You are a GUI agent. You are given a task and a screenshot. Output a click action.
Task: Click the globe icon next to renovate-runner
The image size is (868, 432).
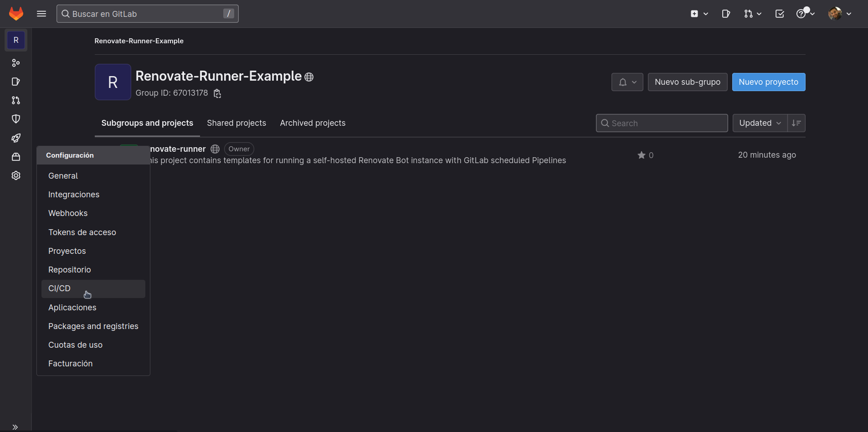215,149
